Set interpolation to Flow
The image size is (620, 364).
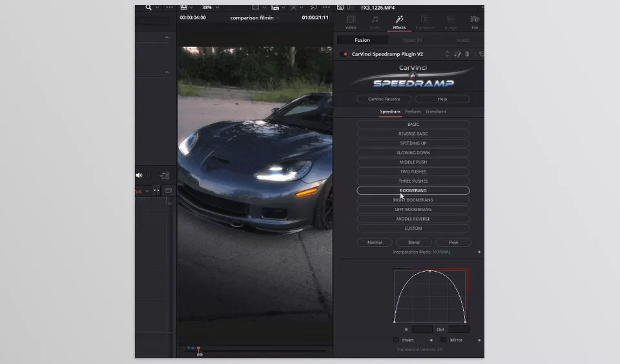click(x=453, y=242)
